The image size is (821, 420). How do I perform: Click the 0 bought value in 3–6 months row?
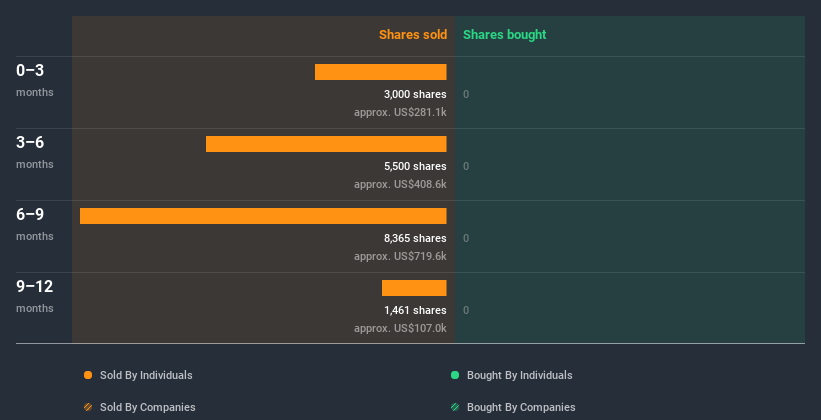(x=466, y=167)
